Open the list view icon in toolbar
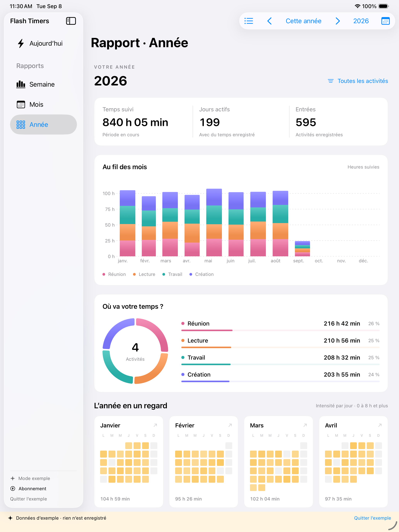Viewport: 399px width, 532px height. click(249, 21)
